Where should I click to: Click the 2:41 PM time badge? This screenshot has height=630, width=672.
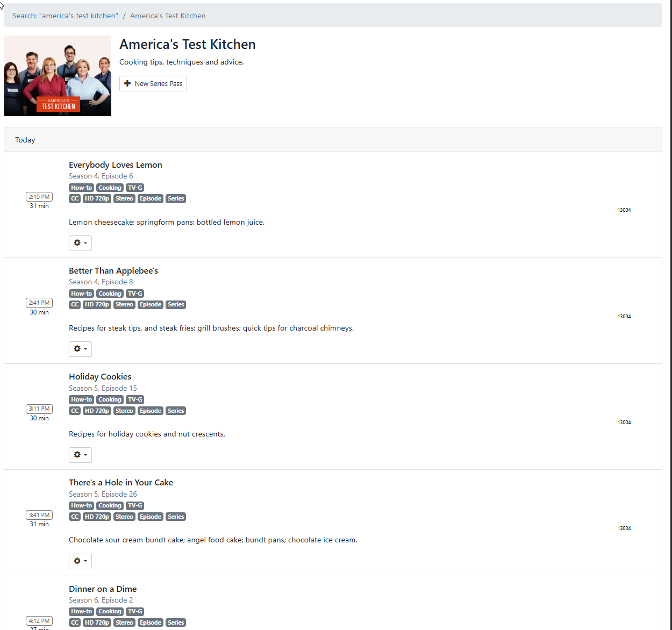point(39,303)
